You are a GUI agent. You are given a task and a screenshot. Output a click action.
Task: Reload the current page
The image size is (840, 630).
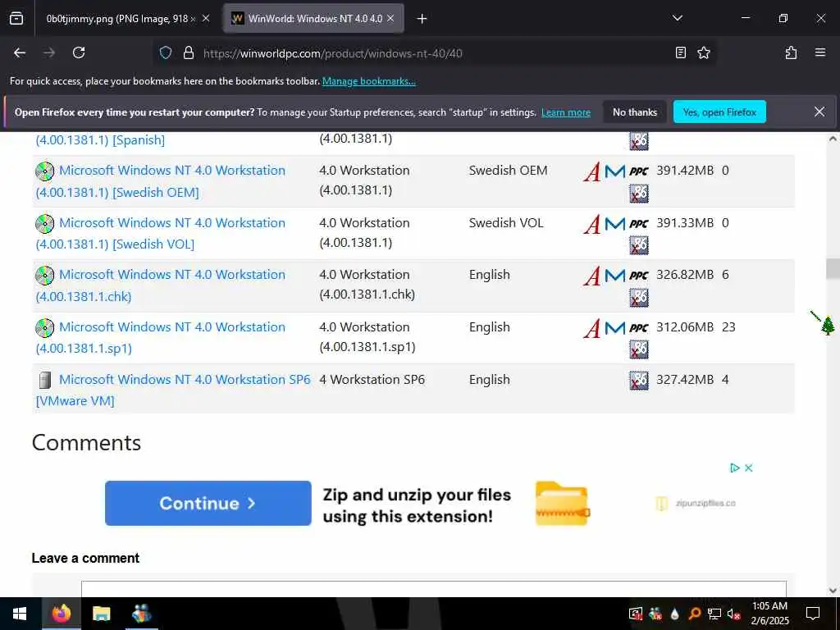[x=79, y=53]
